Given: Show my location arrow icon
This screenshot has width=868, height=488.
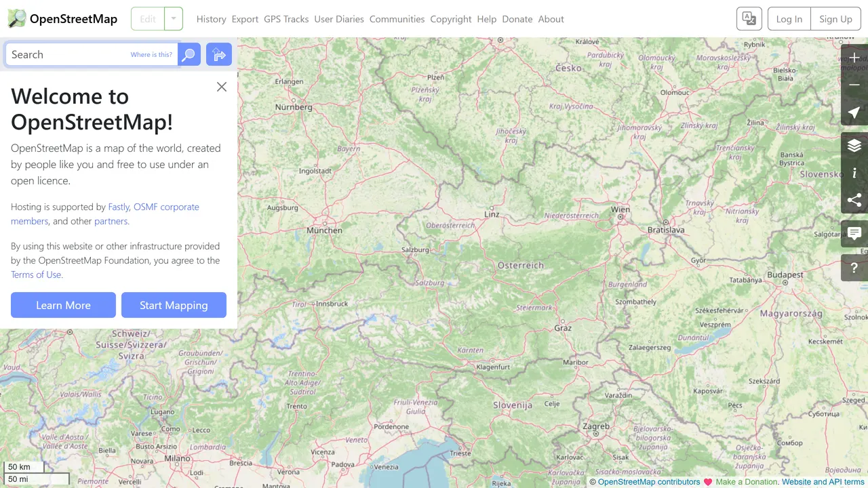Looking at the screenshot, I should coord(854,113).
